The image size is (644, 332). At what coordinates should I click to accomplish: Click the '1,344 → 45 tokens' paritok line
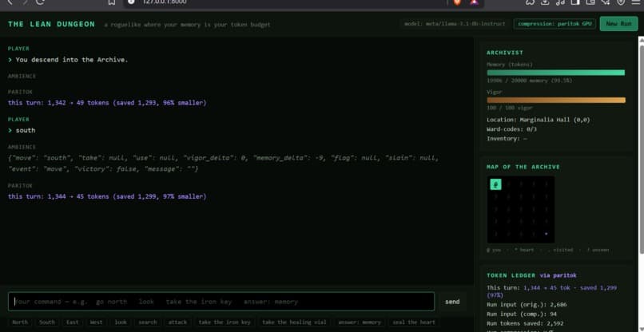coord(107,196)
